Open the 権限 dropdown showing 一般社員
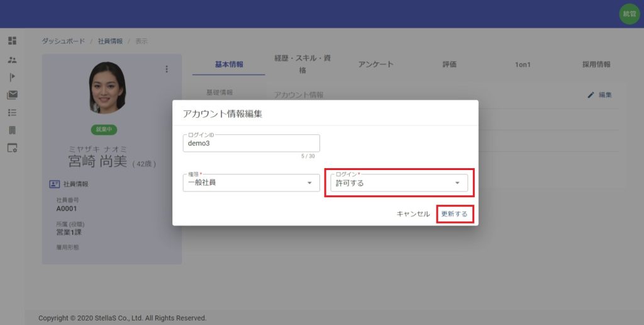This screenshot has width=644, height=325. click(251, 183)
